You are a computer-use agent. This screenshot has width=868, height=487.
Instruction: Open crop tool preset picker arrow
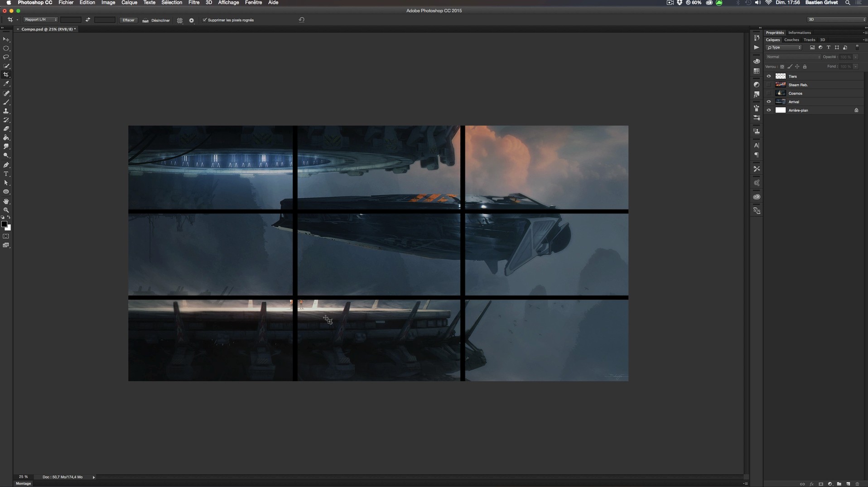coord(17,20)
